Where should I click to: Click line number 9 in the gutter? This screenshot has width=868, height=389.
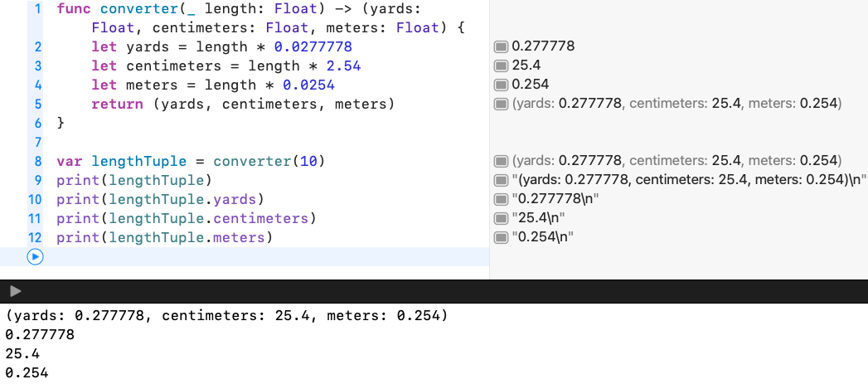point(37,180)
